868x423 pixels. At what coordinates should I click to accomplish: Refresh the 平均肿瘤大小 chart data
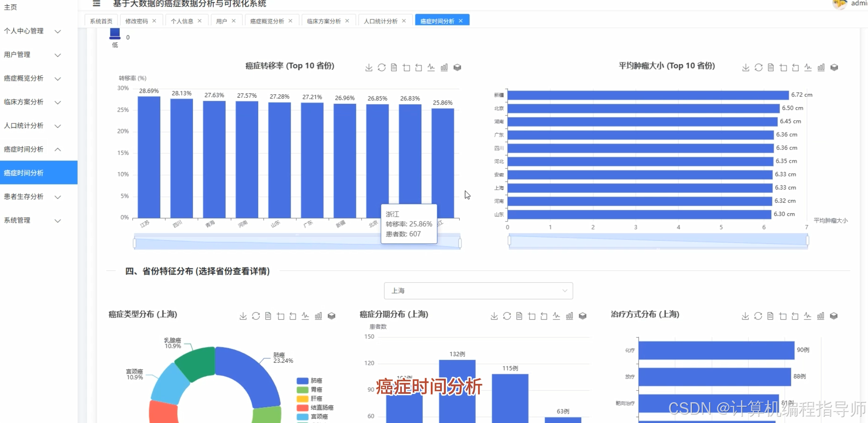(758, 67)
